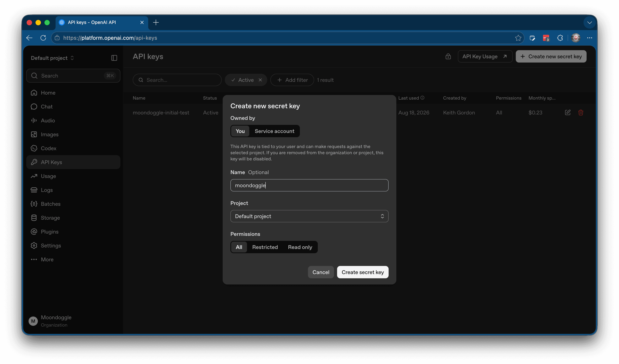Delete the moondoggle-initial-test key
Image resolution: width=619 pixels, height=364 pixels.
[x=581, y=113]
